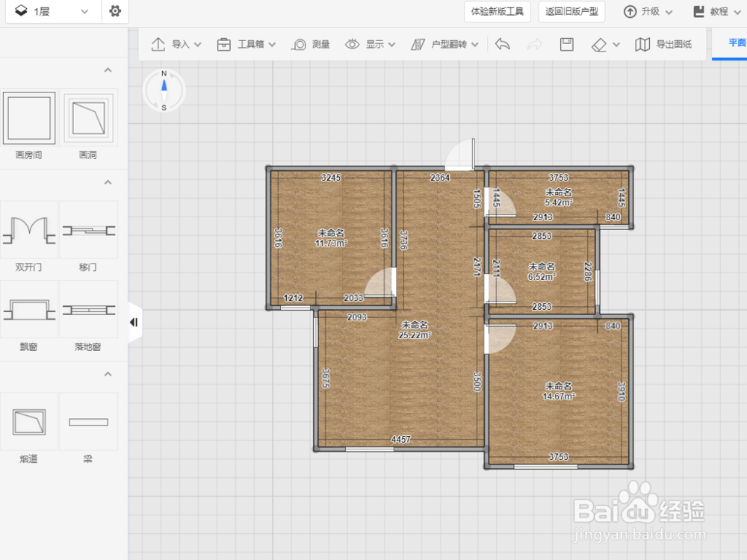Viewport: 747px width, 560px height.
Task: Collapse the door and window section chevron
Action: [x=108, y=182]
